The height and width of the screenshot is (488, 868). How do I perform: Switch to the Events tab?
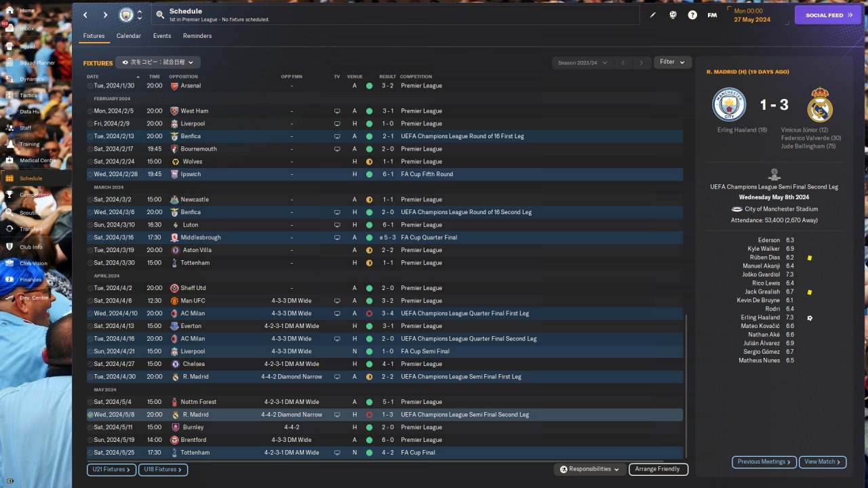click(x=162, y=36)
